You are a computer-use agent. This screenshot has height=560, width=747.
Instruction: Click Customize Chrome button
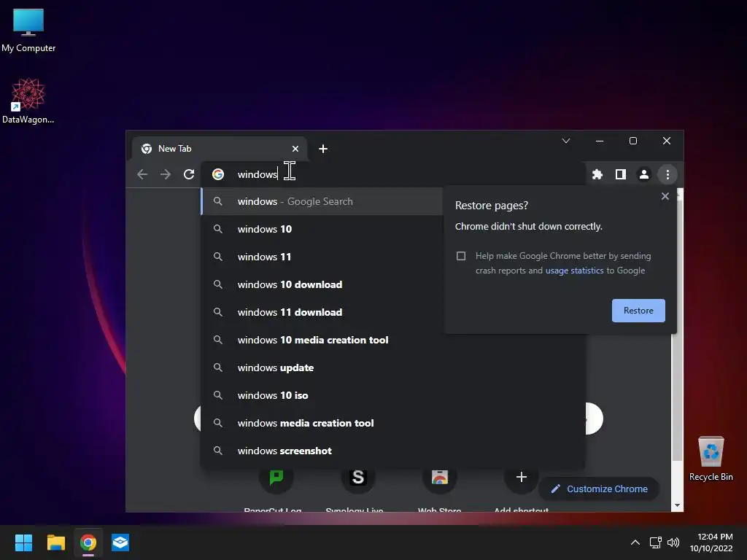point(600,489)
